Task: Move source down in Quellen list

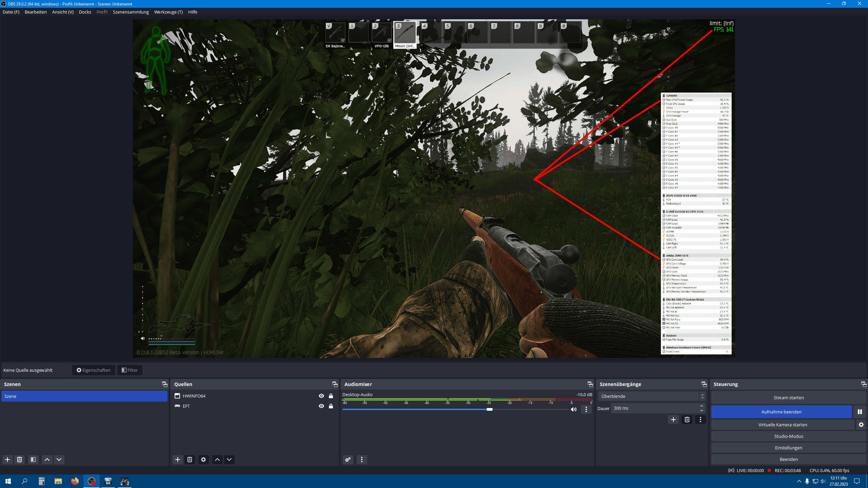Action: pos(229,460)
